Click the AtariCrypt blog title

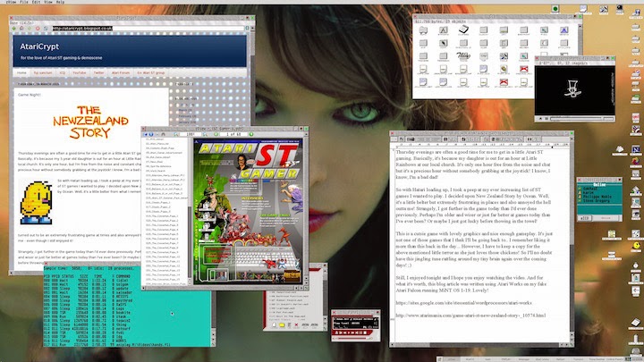pyautogui.click(x=39, y=46)
